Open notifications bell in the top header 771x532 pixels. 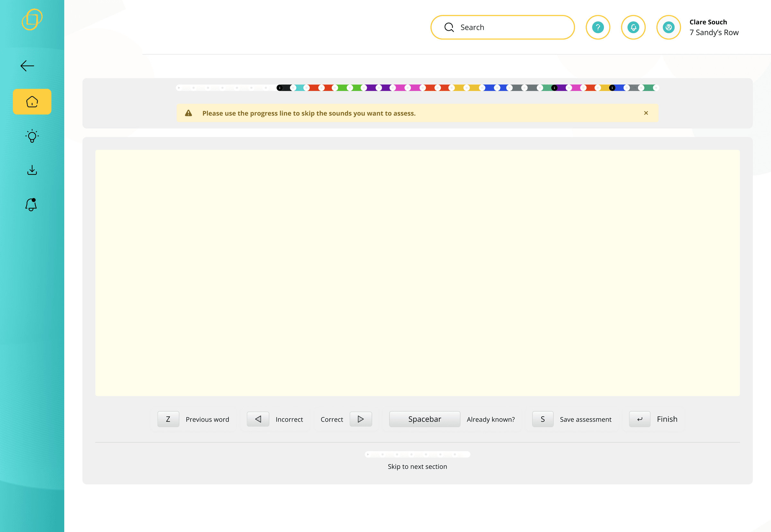point(633,27)
